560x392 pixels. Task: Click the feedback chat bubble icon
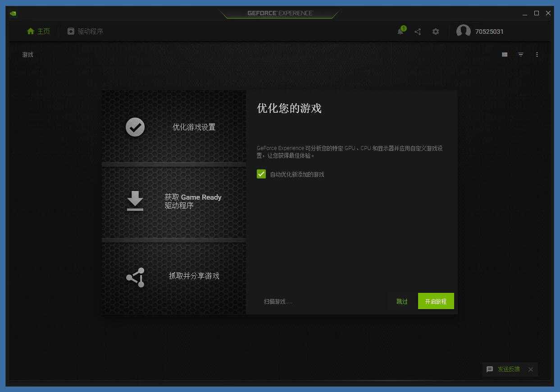(x=490, y=369)
